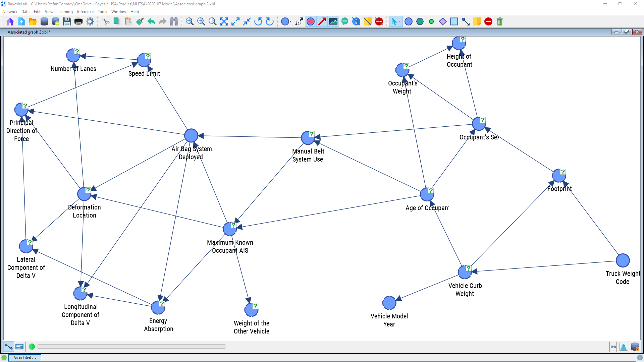This screenshot has width=644, height=362.
Task: Click the zoom in magnifier icon
Action: (190, 22)
